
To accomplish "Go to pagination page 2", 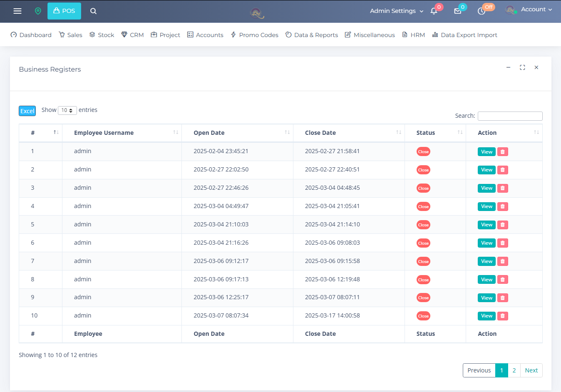I will 514,370.
